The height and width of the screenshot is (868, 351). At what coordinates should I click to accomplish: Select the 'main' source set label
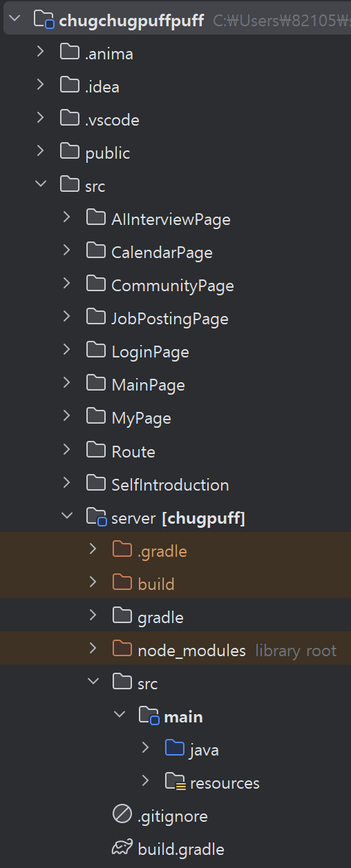click(x=183, y=717)
